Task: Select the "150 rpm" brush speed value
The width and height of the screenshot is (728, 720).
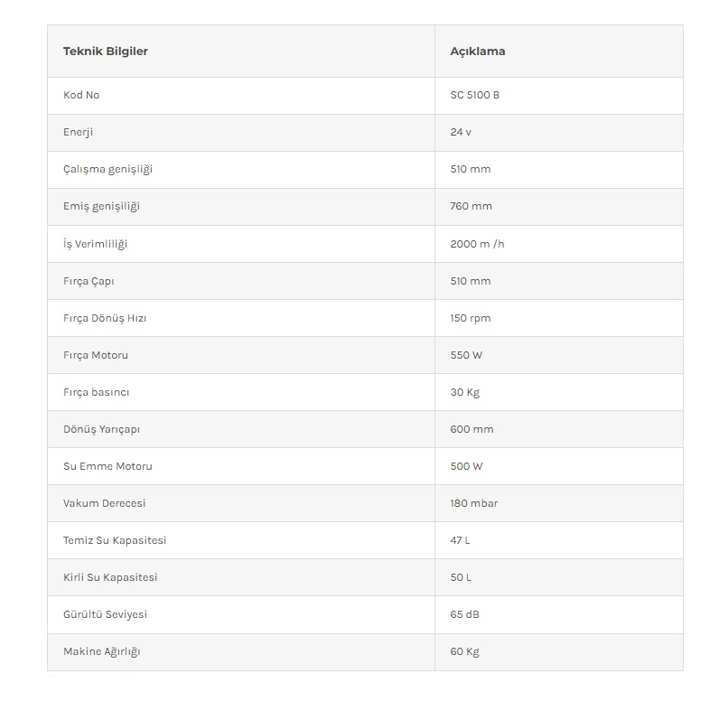Action: tap(470, 318)
